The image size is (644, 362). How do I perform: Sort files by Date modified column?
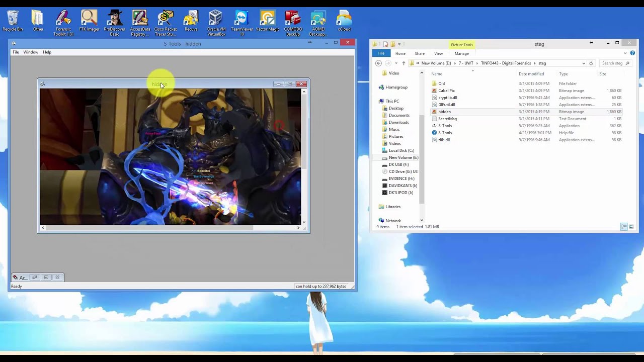pos(531,74)
